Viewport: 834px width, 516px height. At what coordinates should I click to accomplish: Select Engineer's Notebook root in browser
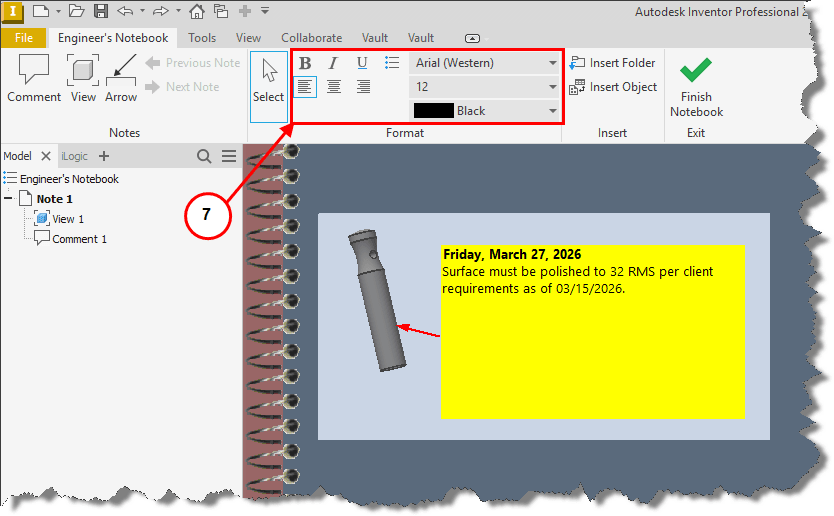(69, 179)
